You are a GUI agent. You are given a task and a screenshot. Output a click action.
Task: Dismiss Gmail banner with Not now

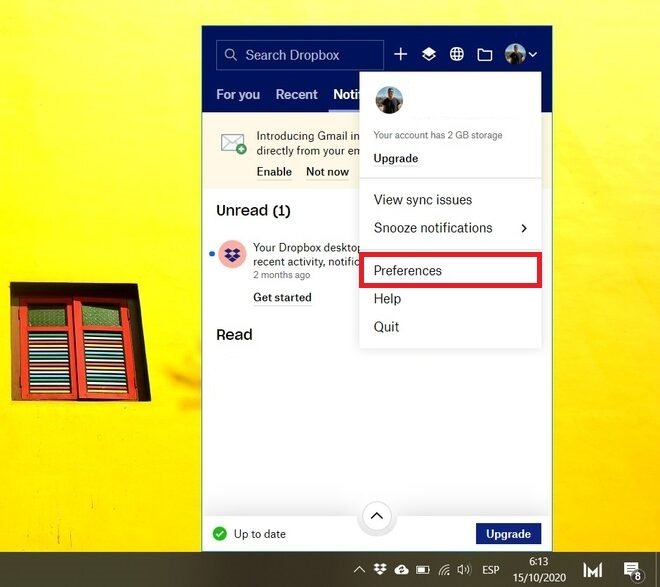coord(327,172)
